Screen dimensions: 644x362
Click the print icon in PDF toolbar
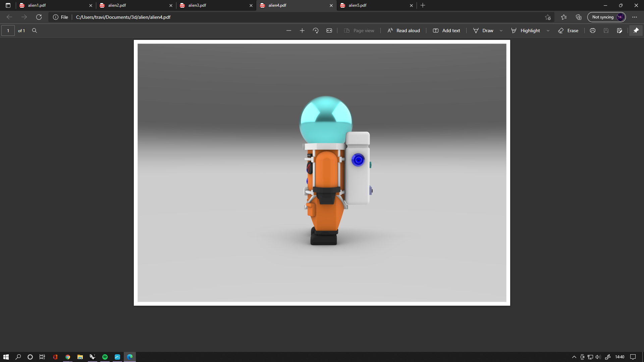593,31
